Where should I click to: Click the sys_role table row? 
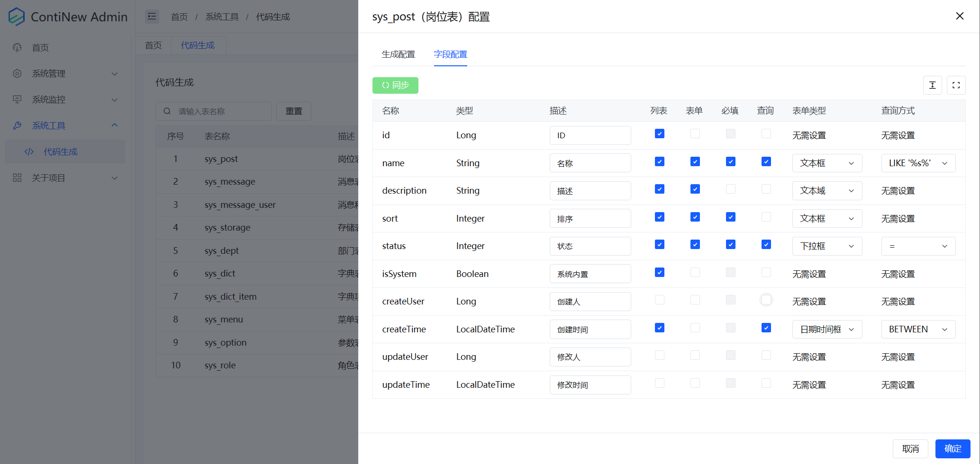tap(257, 365)
